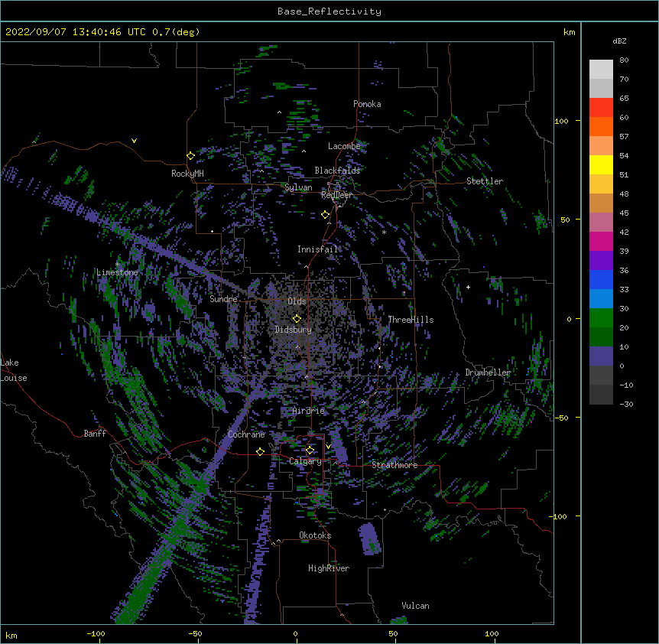
Task: Pick the magenta 39-42 dBZ legend swatch
Action: [x=601, y=241]
